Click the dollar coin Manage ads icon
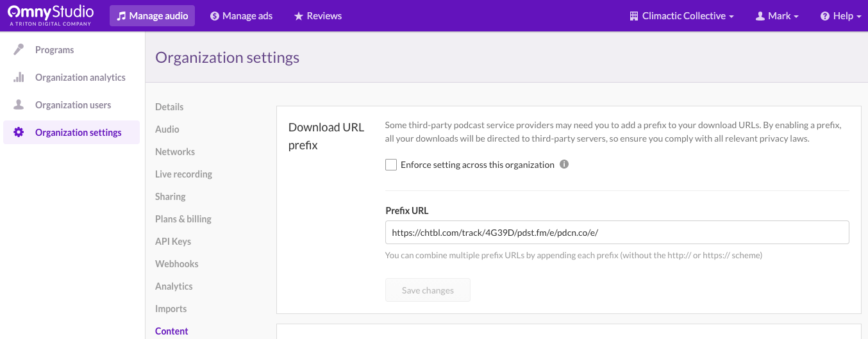 pyautogui.click(x=215, y=16)
